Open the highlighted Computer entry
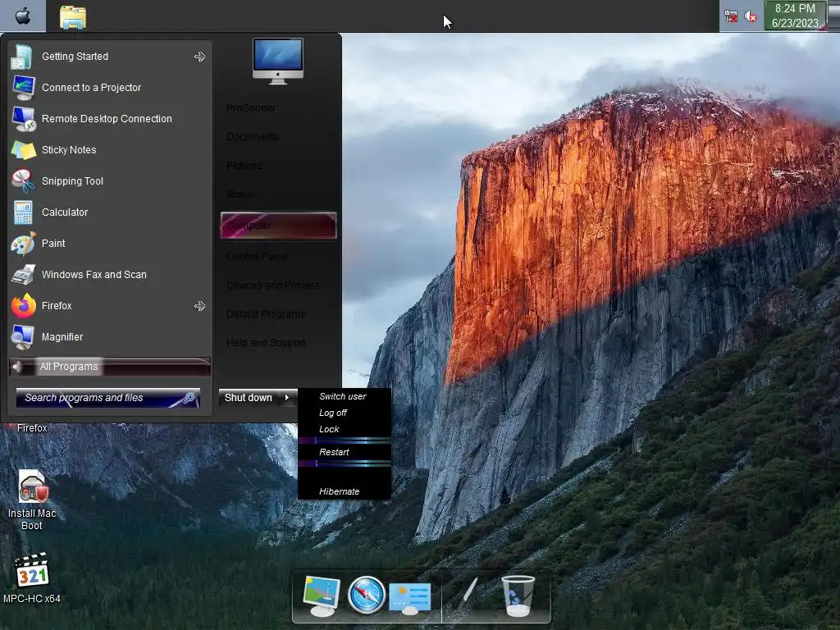This screenshot has height=630, width=840. pos(278,225)
